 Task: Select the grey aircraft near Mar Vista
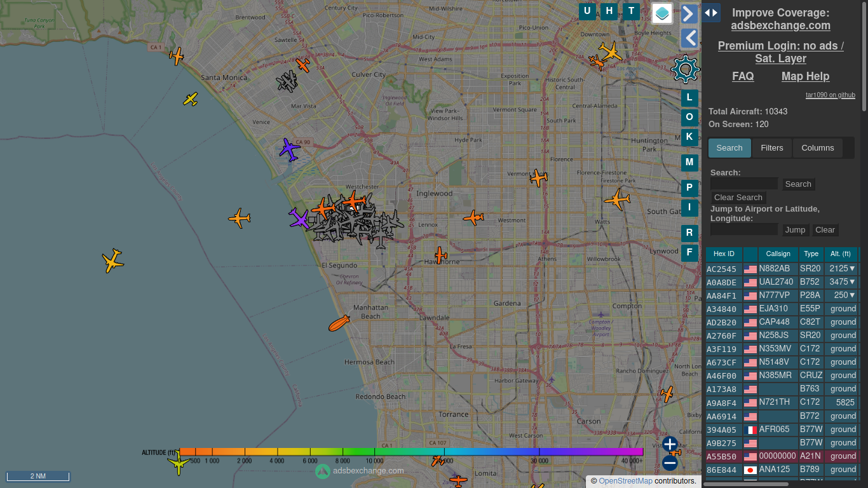(x=287, y=81)
